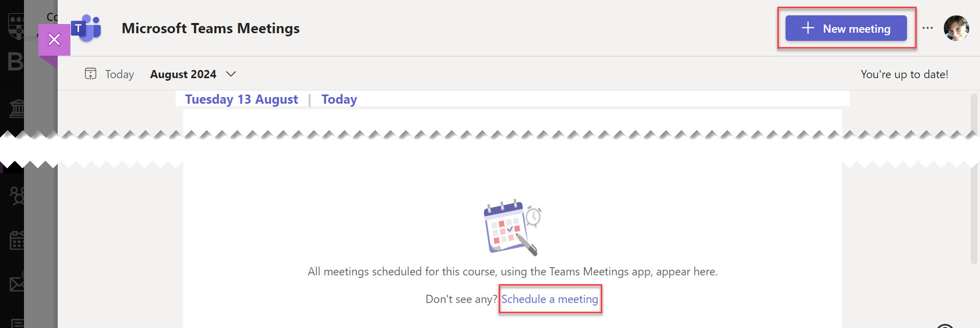Viewport: 980px width, 328px height.
Task: Click the user profile picture
Action: pyautogui.click(x=955, y=28)
